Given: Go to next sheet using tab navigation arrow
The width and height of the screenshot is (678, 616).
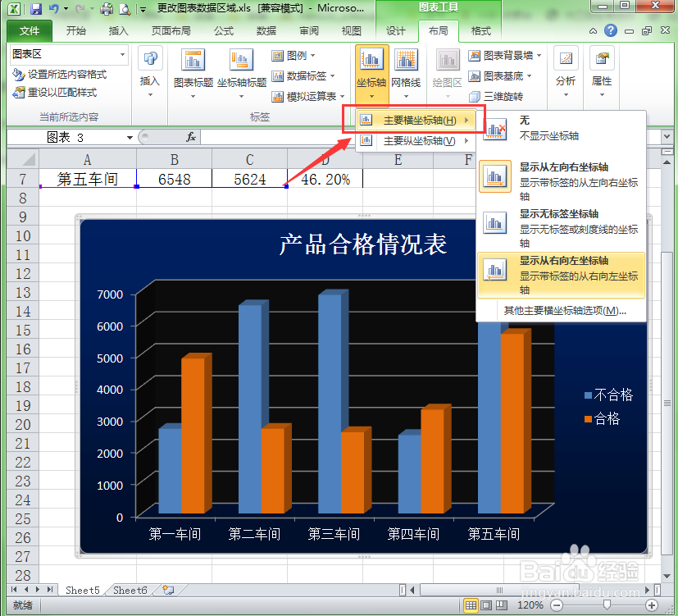Looking at the screenshot, I should (x=37, y=589).
